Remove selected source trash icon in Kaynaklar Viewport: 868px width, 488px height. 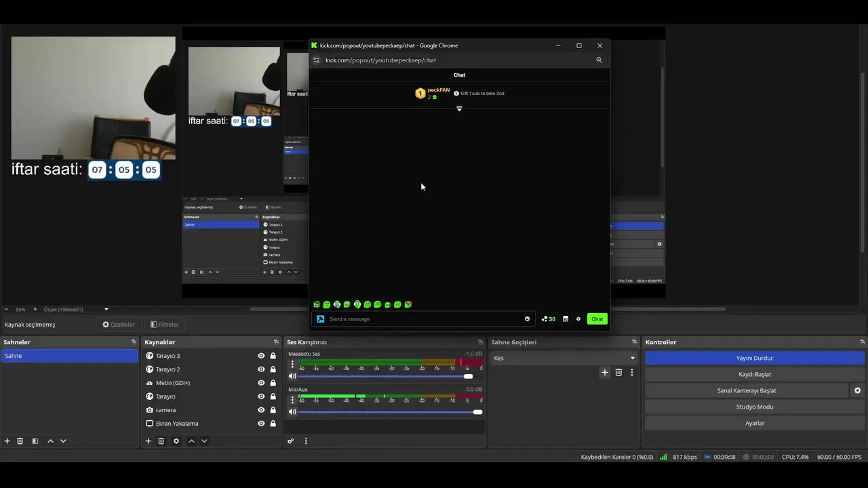(x=161, y=441)
